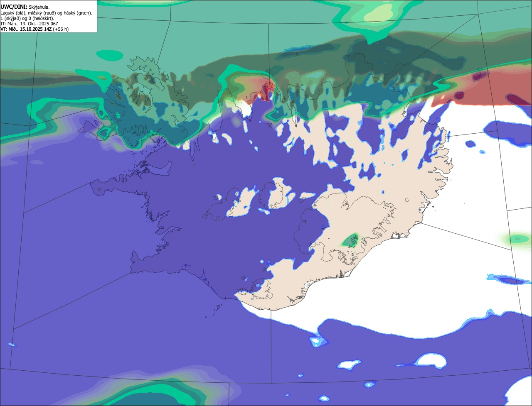532x406 pixels.
Task: Click the "IT: Mán.. 13. Okt.. 2025 06Z" line
Action: pyautogui.click(x=30, y=24)
